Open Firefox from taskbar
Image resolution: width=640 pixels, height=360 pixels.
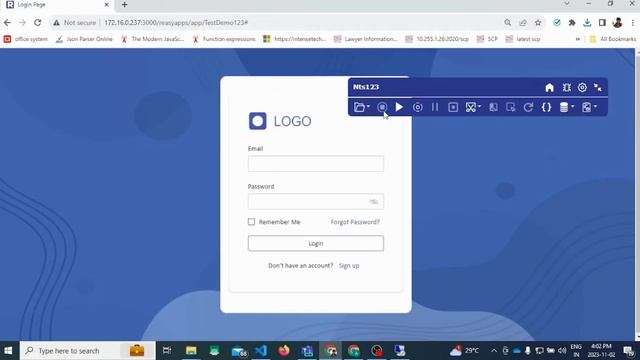[284, 351]
